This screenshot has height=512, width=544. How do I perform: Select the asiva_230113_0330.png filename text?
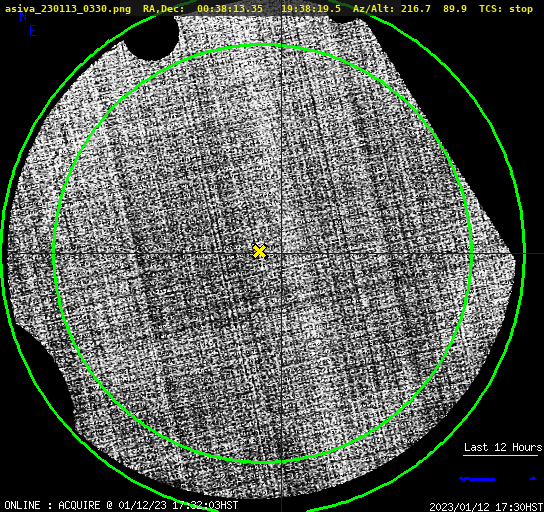click(68, 9)
